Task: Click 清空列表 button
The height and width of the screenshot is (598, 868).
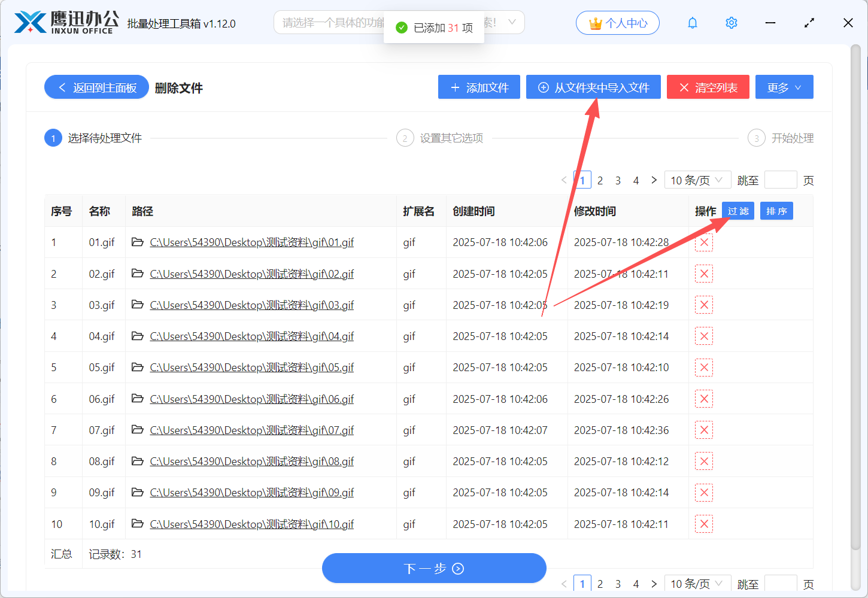Action: [x=708, y=87]
